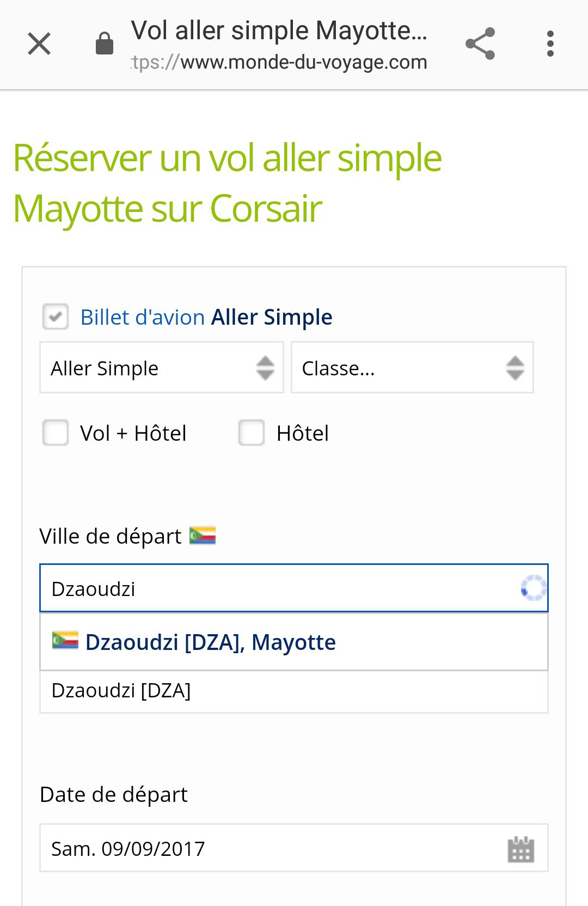This screenshot has height=906, width=588.
Task: Tap the Comoros flag beside Ville de départ
Action: 203,535
